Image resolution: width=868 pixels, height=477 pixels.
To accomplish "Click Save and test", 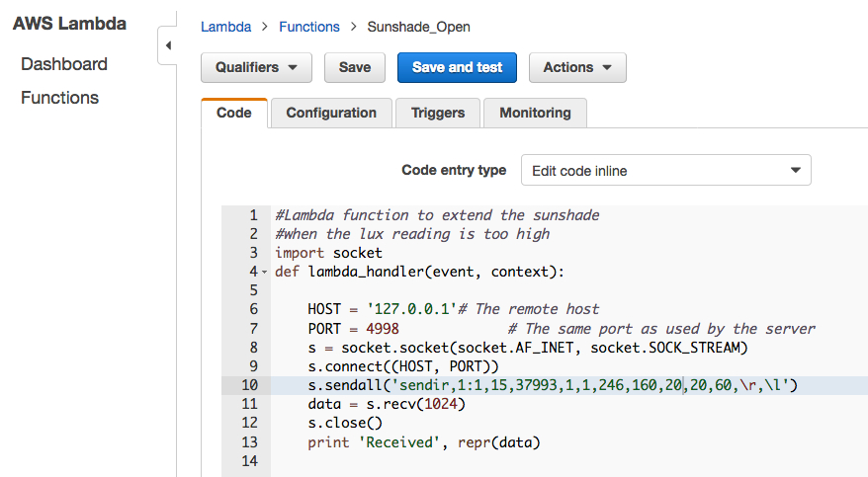I will [x=458, y=67].
